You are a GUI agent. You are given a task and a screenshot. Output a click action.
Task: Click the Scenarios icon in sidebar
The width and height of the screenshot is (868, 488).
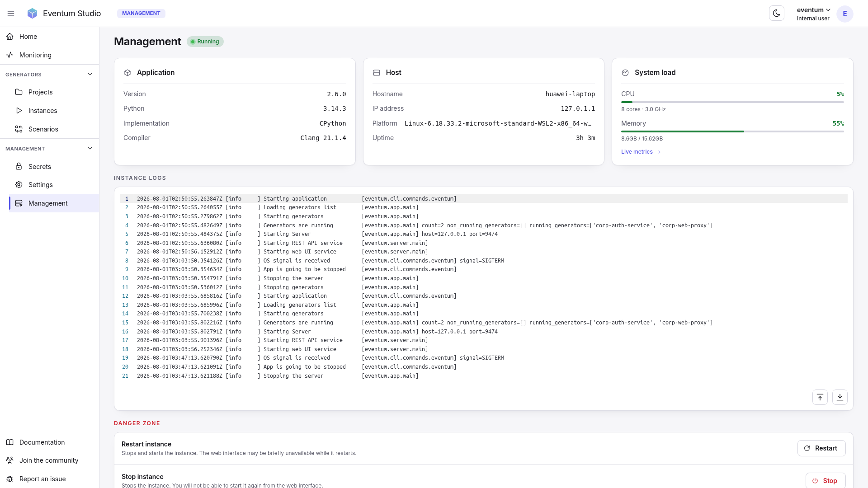tap(19, 129)
